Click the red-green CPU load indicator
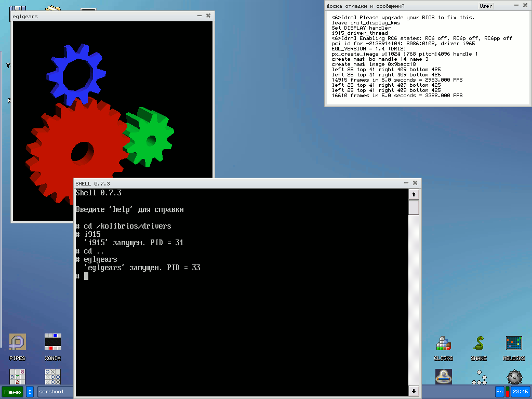532x399 pixels. (x=507, y=392)
